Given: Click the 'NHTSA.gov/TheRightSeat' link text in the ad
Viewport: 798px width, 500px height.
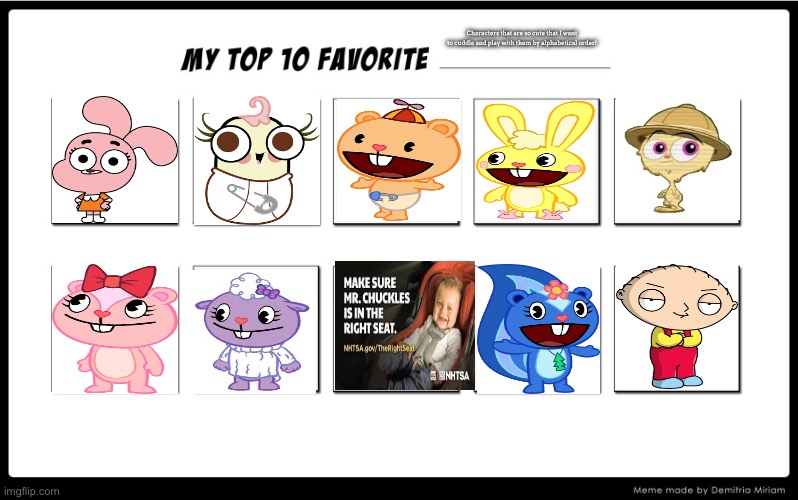Looking at the screenshot, I should point(379,348).
